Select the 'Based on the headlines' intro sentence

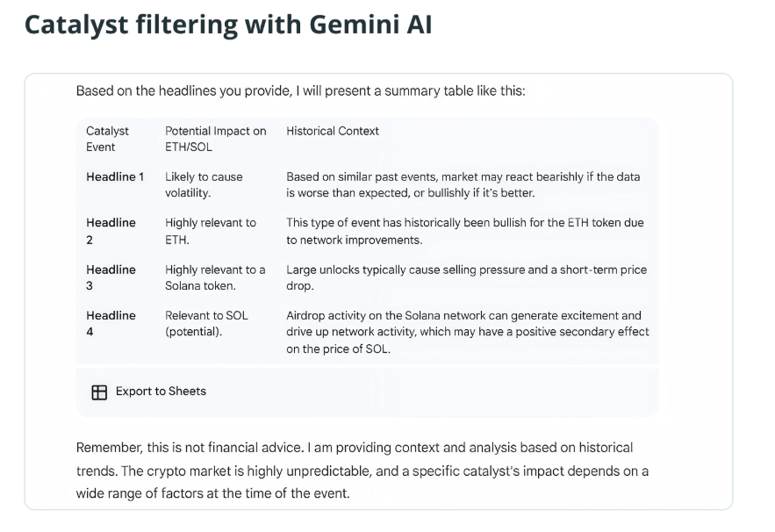point(300,90)
